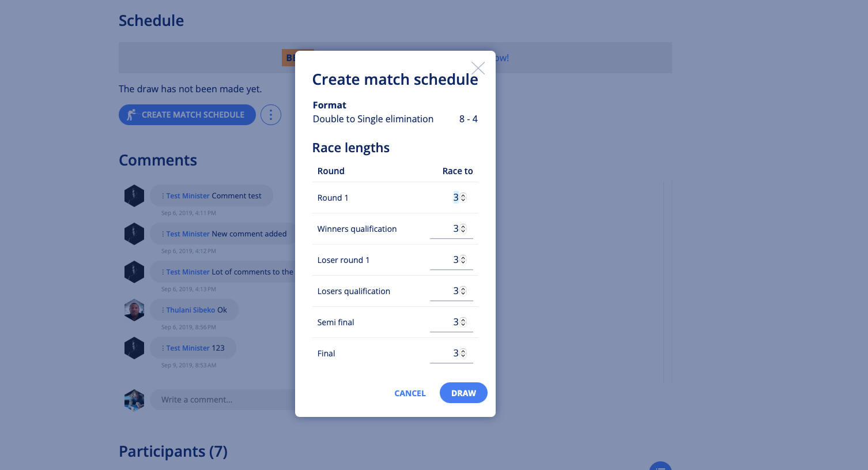
Task: Cancel the match schedule dialog
Action: click(410, 393)
